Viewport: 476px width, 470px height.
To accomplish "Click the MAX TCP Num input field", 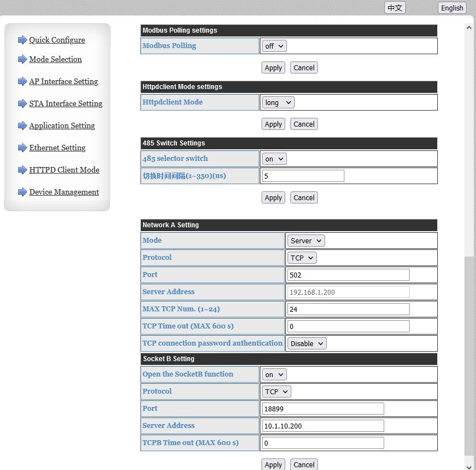I will (x=348, y=310).
